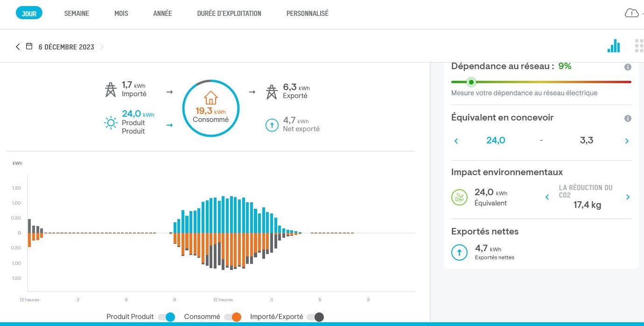Show previous Impact environnementaux item
644x326 pixels.
(x=547, y=197)
